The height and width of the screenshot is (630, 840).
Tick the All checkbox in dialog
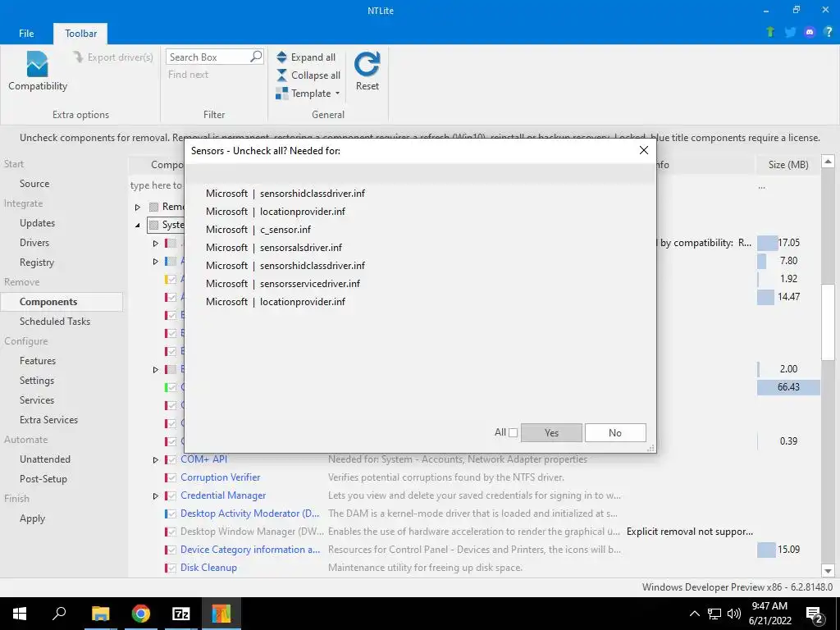pyautogui.click(x=513, y=432)
